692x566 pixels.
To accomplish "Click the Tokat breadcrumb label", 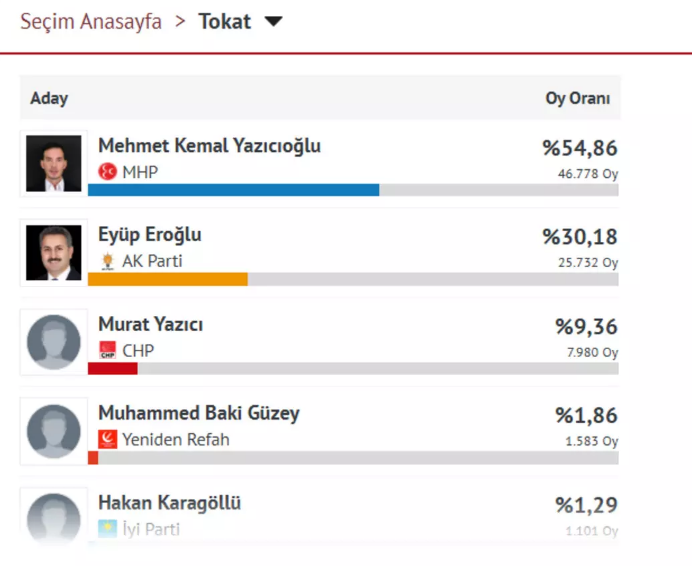I will [x=225, y=22].
